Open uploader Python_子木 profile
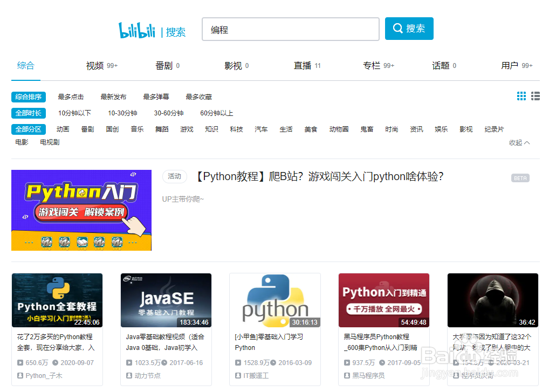549x392 pixels. [44, 375]
